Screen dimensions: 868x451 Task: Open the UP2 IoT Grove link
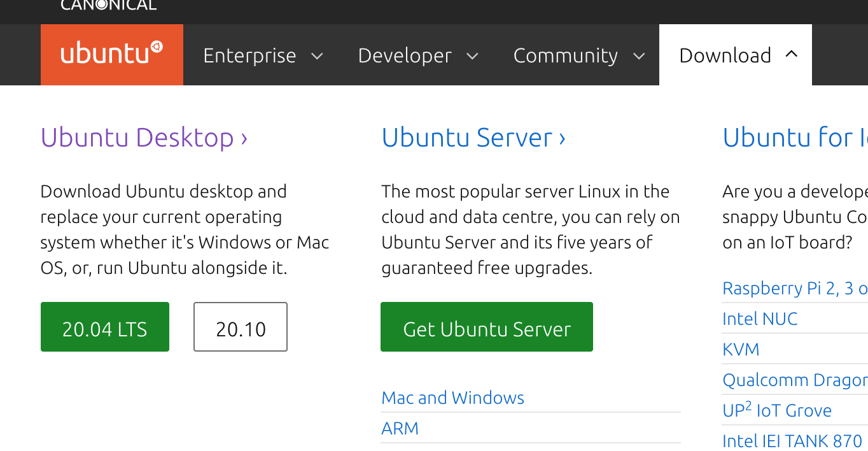(777, 410)
